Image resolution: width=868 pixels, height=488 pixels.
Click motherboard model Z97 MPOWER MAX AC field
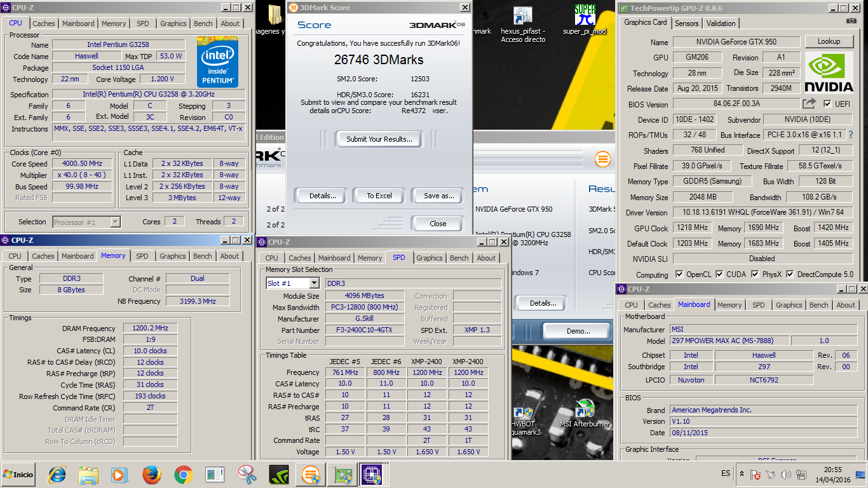(x=729, y=341)
